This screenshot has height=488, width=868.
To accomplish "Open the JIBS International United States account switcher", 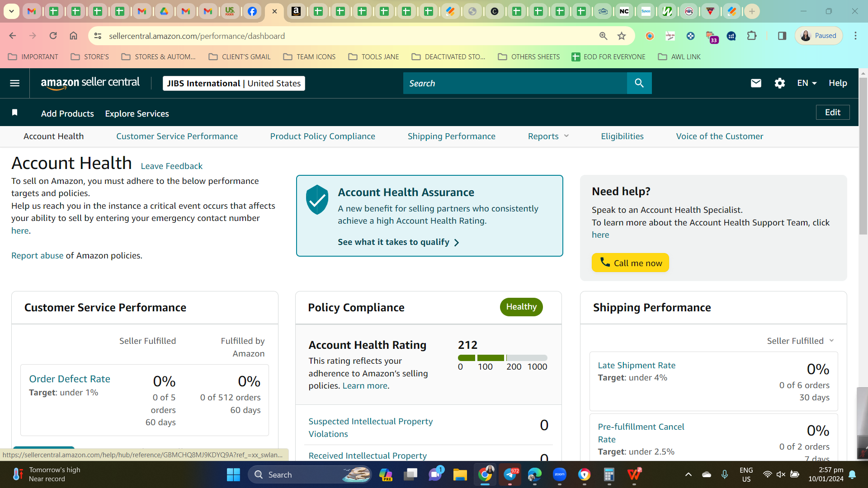I will (234, 83).
